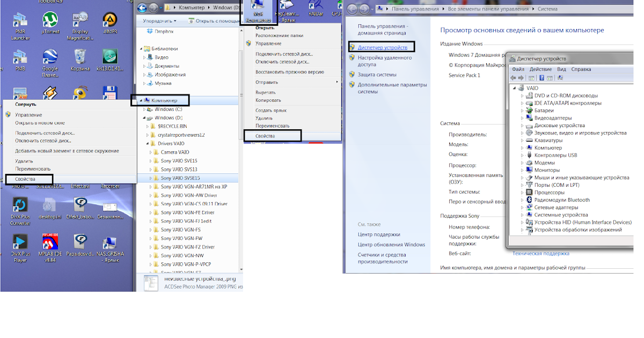Open the Техническая поддержка website link
This screenshot has width=644, height=338.
point(541,254)
